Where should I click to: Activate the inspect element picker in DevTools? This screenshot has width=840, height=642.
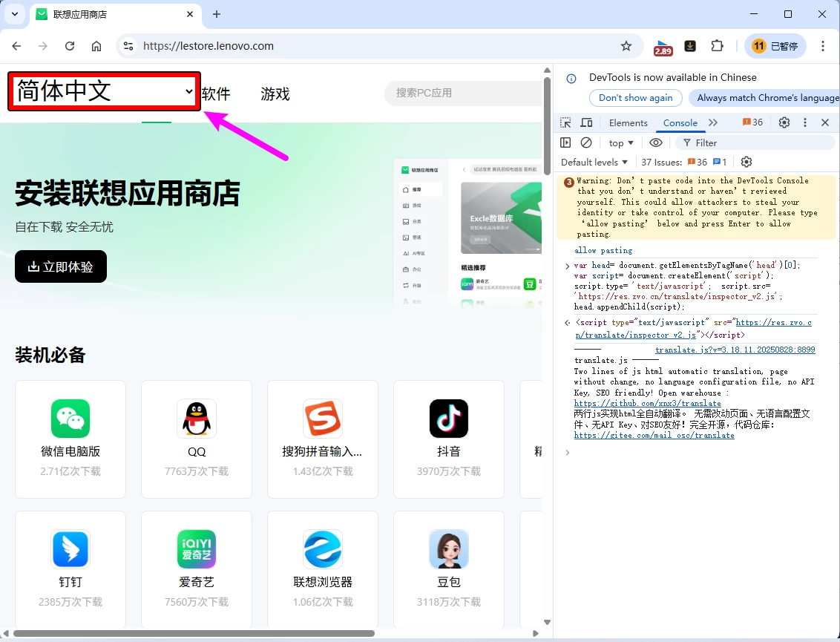(x=565, y=122)
